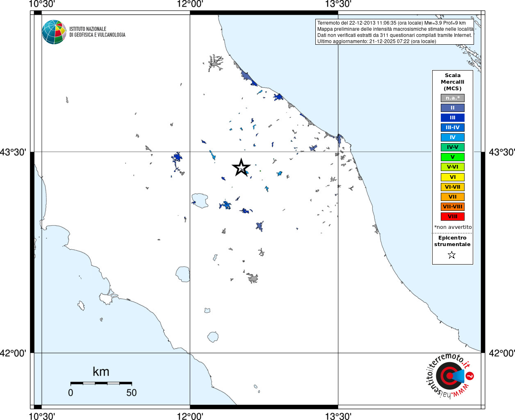
Task: Select the intensity III-IV legend swatch
Action: tap(453, 128)
